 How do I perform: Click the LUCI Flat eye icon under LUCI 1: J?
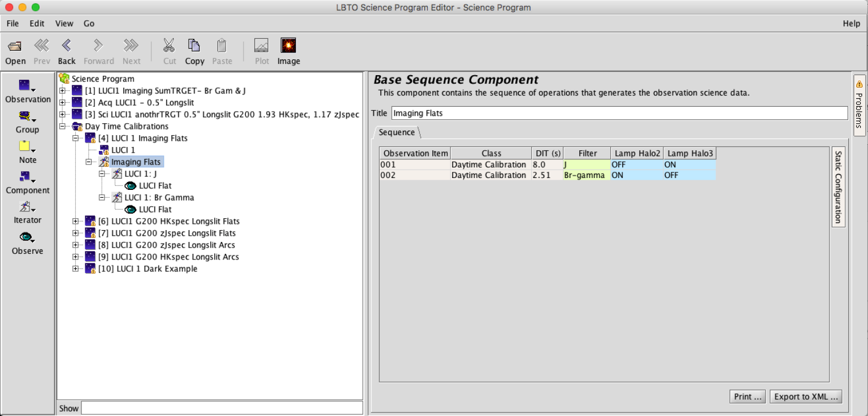point(131,185)
